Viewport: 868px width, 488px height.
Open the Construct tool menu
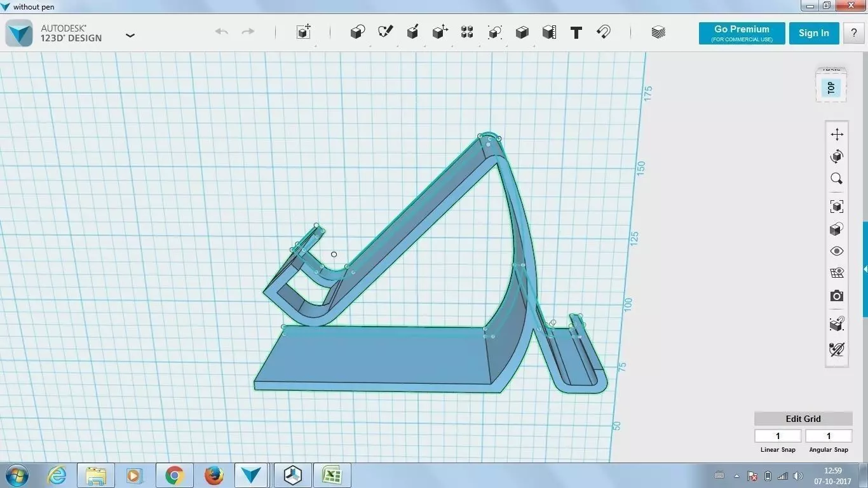point(412,32)
